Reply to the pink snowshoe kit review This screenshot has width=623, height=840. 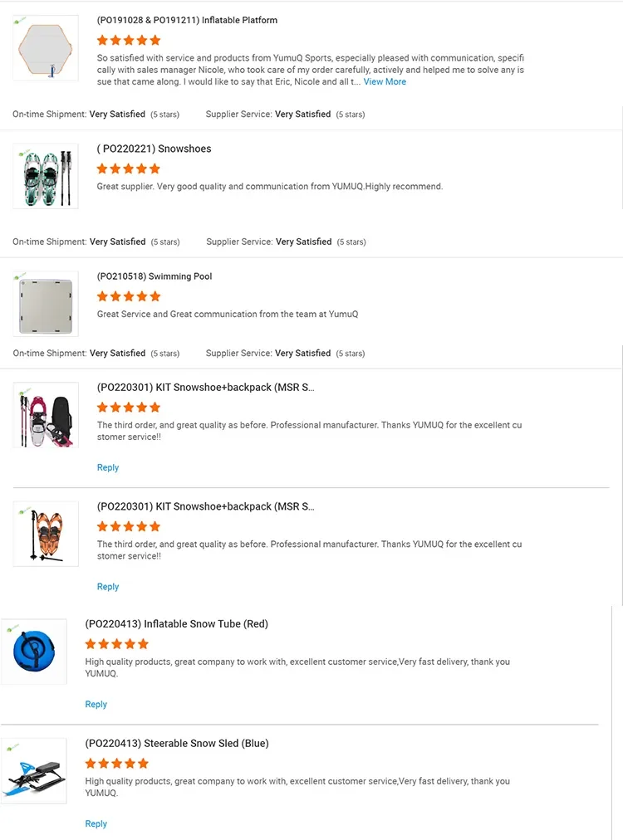[x=108, y=467]
